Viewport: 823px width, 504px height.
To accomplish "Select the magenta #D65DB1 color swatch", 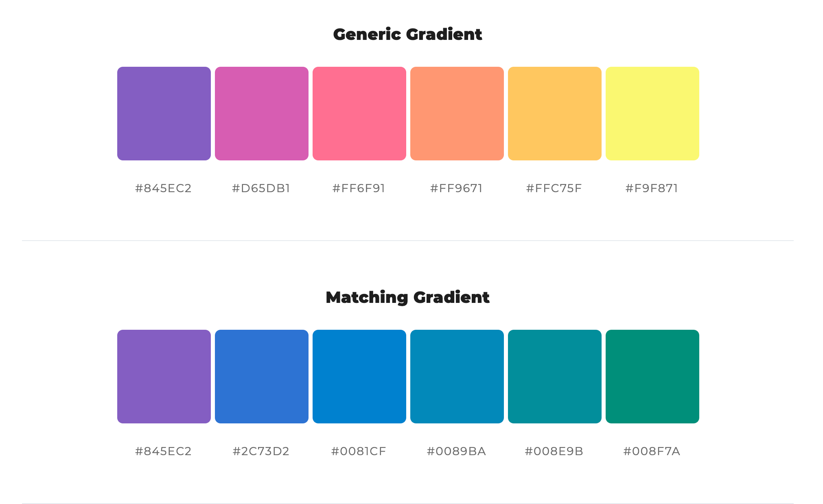I will pyautogui.click(x=261, y=114).
